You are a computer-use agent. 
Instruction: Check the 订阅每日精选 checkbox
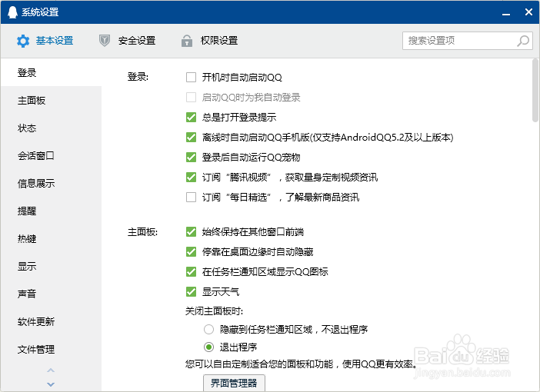coord(191,198)
